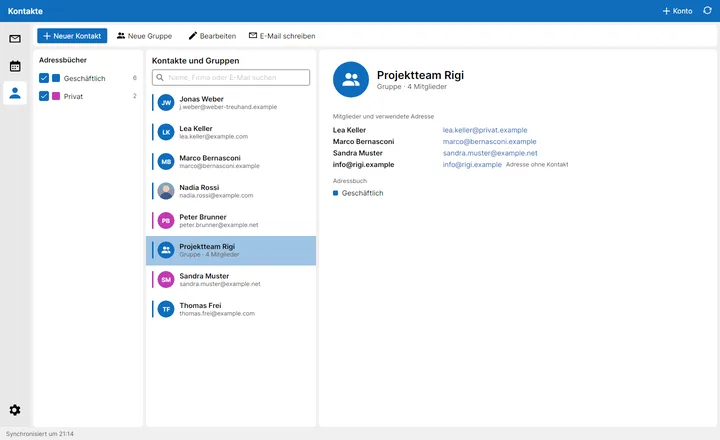
Task: Select the SM avatar of Sandra Muster
Action: point(166,280)
